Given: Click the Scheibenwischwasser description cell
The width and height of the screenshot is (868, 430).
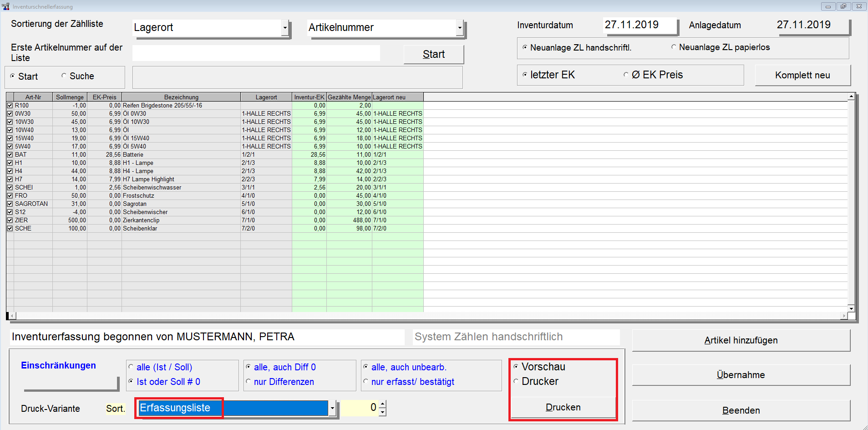Looking at the screenshot, I should click(x=181, y=187).
